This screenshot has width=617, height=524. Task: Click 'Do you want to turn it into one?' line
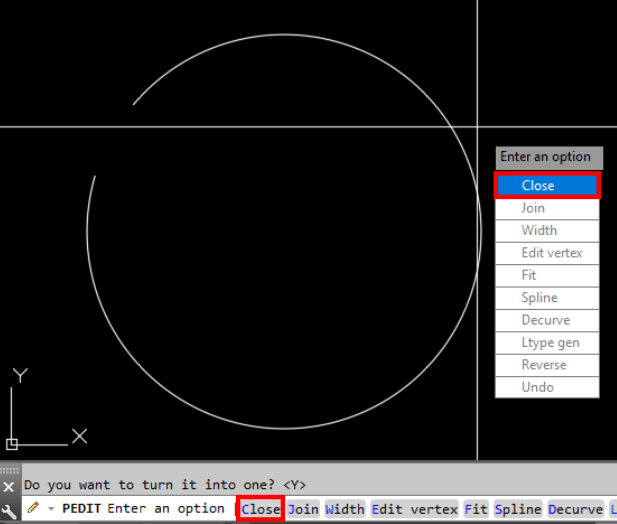[x=165, y=485]
